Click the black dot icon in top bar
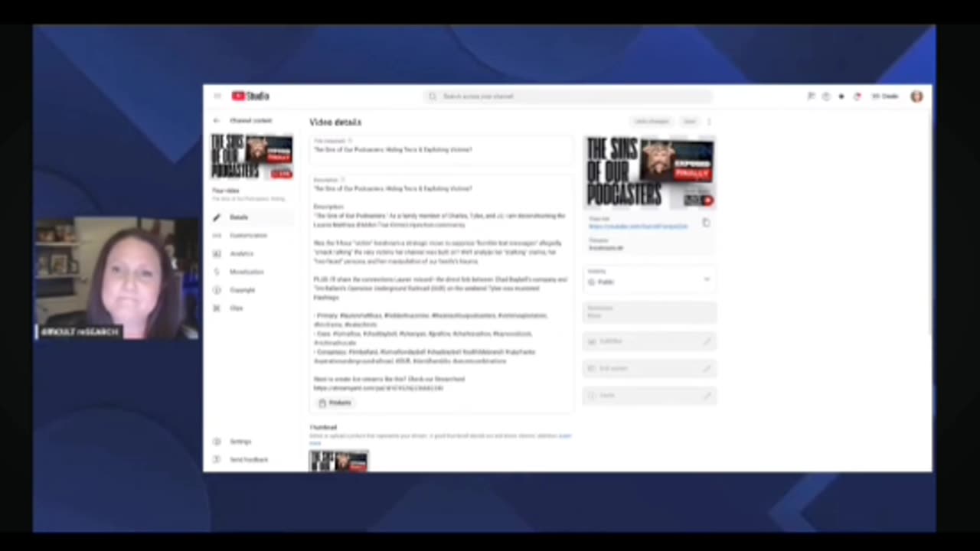This screenshot has width=980, height=551. pyautogui.click(x=841, y=96)
